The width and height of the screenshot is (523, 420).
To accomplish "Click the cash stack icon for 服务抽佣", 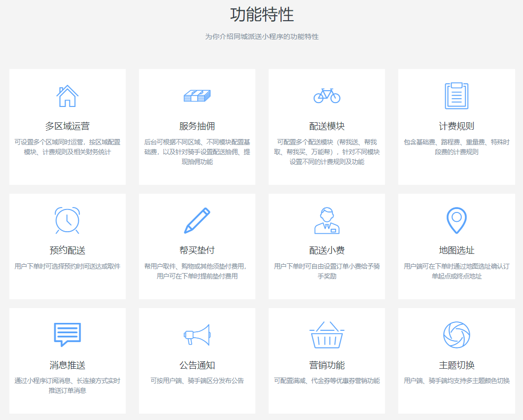I will [x=197, y=96].
